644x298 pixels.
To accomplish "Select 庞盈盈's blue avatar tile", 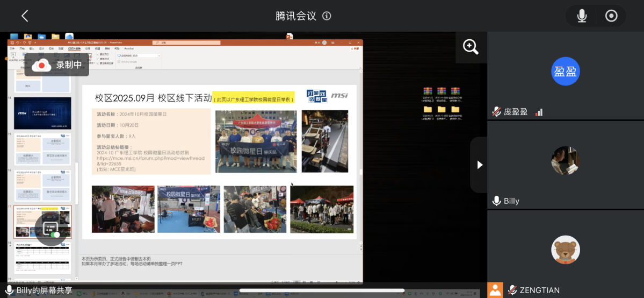I will point(565,72).
